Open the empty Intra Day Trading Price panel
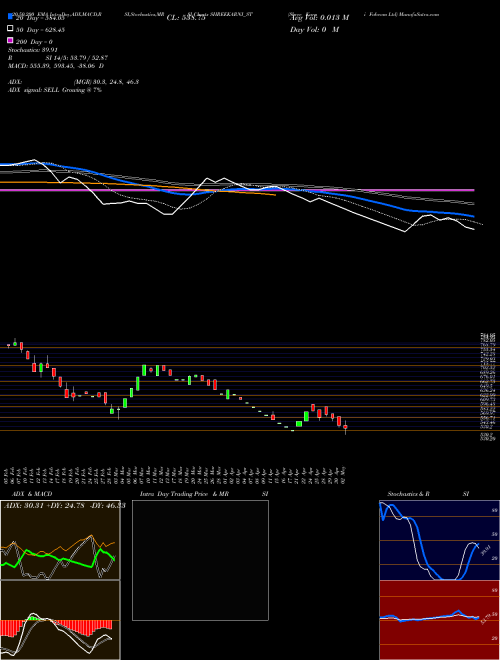The width and height of the screenshot is (500, 660). [x=200, y=560]
